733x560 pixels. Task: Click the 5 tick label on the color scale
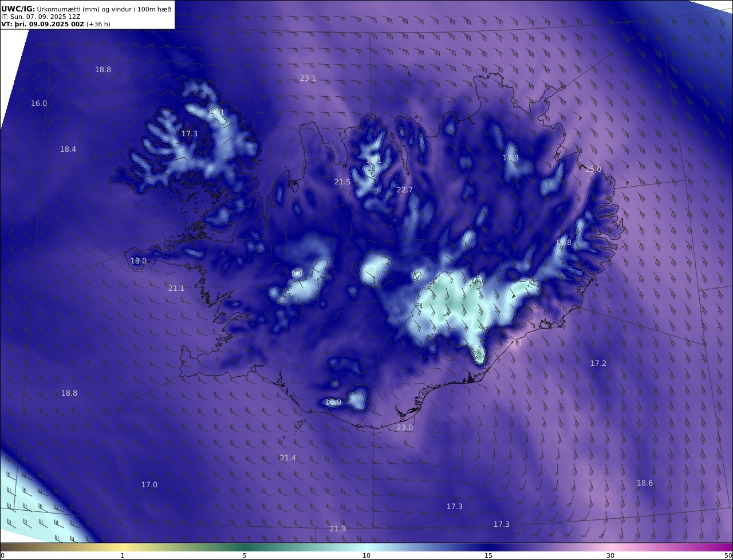245,555
